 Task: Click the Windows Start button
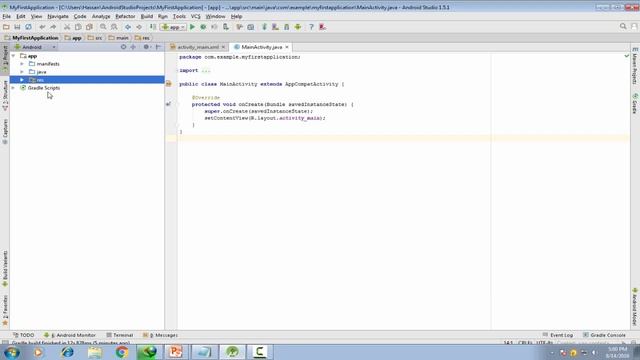point(11,352)
